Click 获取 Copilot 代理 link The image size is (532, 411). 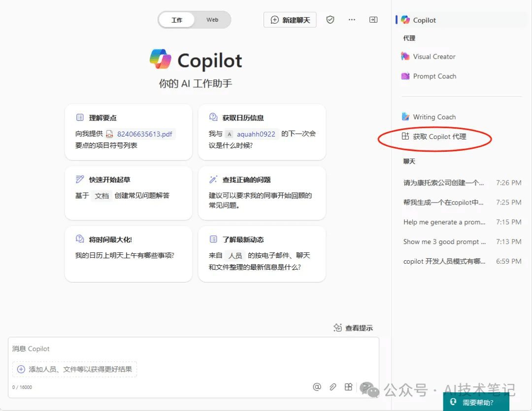click(440, 137)
